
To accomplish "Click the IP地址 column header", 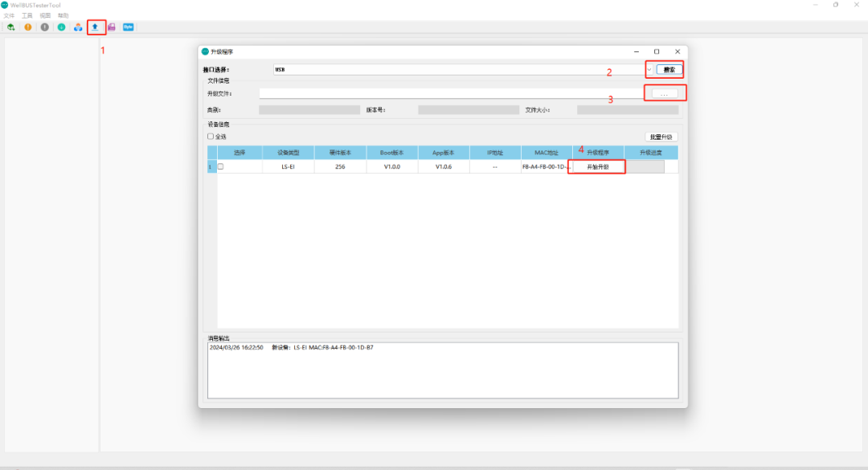I will point(495,152).
